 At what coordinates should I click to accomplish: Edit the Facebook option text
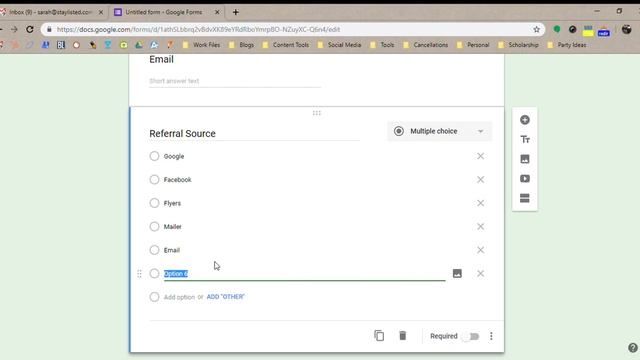[178, 180]
